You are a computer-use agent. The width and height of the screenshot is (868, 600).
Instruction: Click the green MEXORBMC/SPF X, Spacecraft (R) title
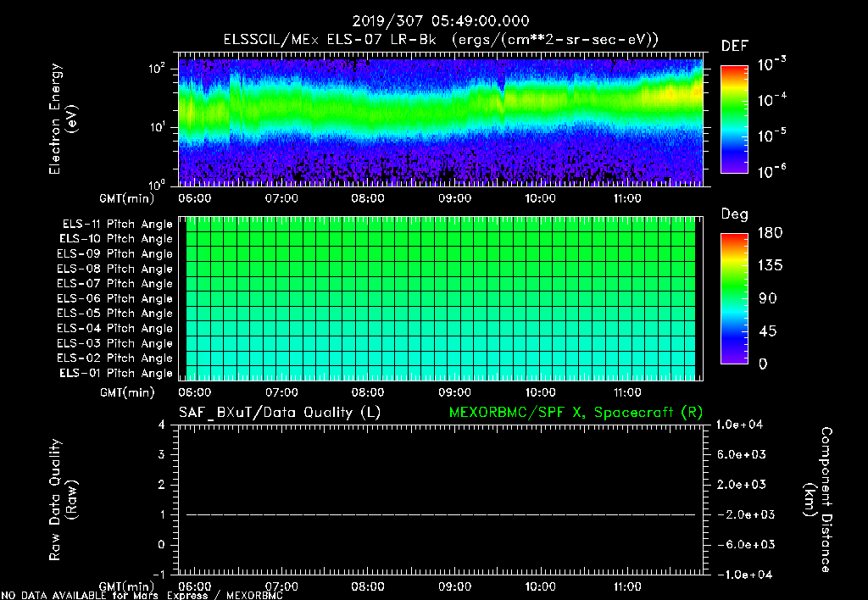[x=576, y=413]
